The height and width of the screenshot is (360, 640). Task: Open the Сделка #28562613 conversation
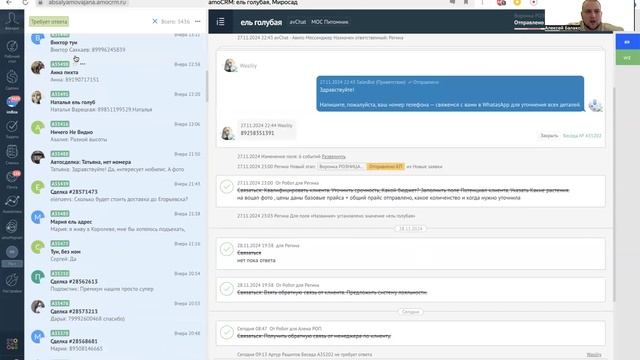[116, 281]
